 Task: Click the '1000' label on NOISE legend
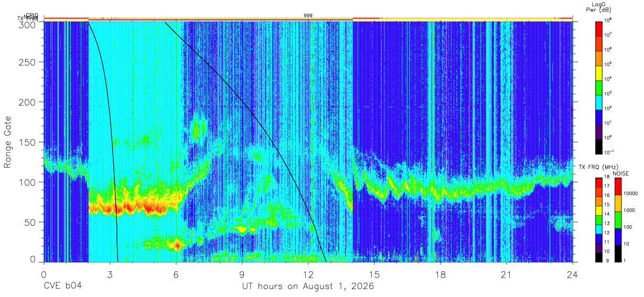(629, 211)
